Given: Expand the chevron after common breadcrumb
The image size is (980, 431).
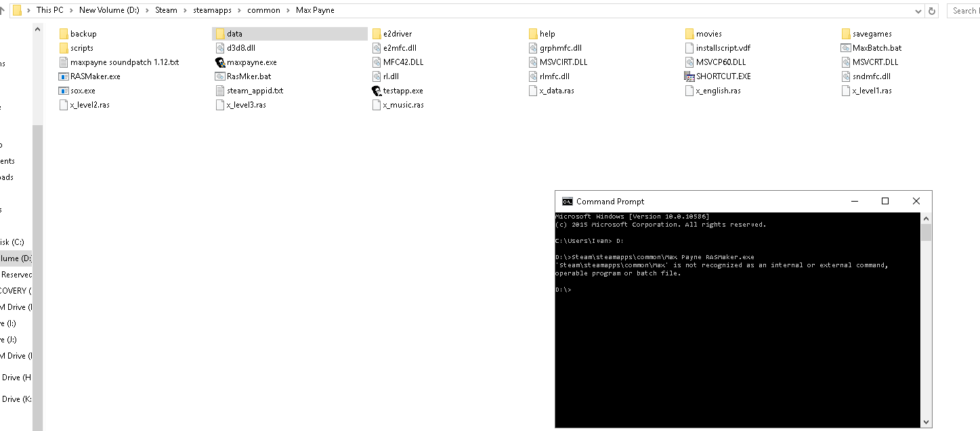Looking at the screenshot, I should point(288,11).
